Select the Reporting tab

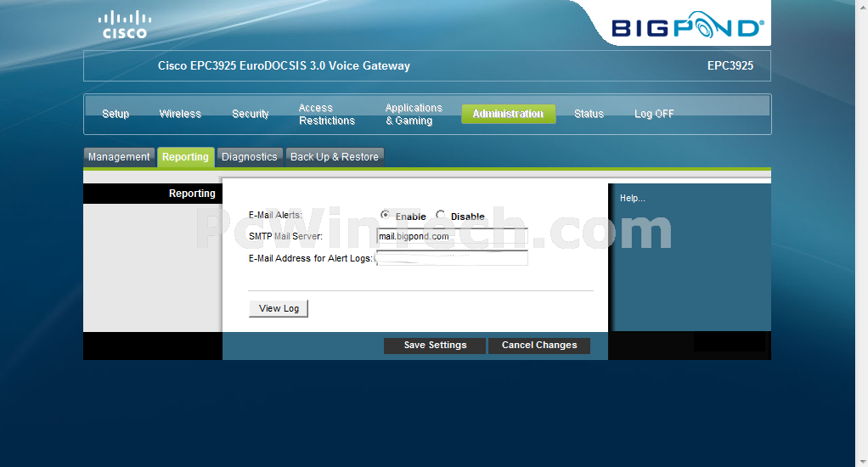185,156
